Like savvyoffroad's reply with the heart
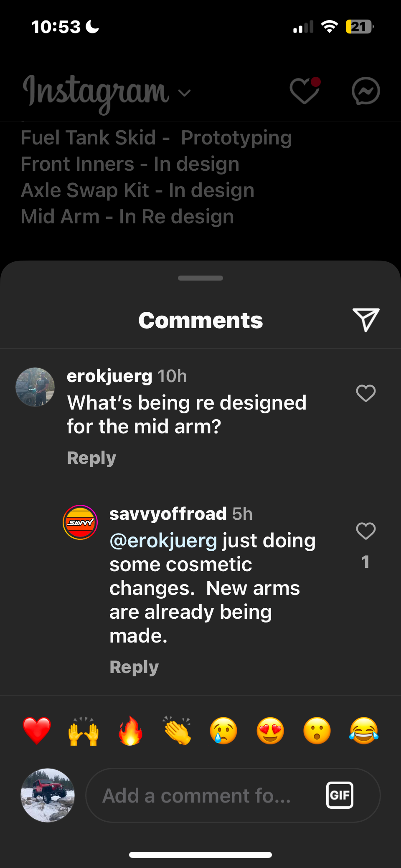Screen dimensions: 401x868 [x=365, y=531]
